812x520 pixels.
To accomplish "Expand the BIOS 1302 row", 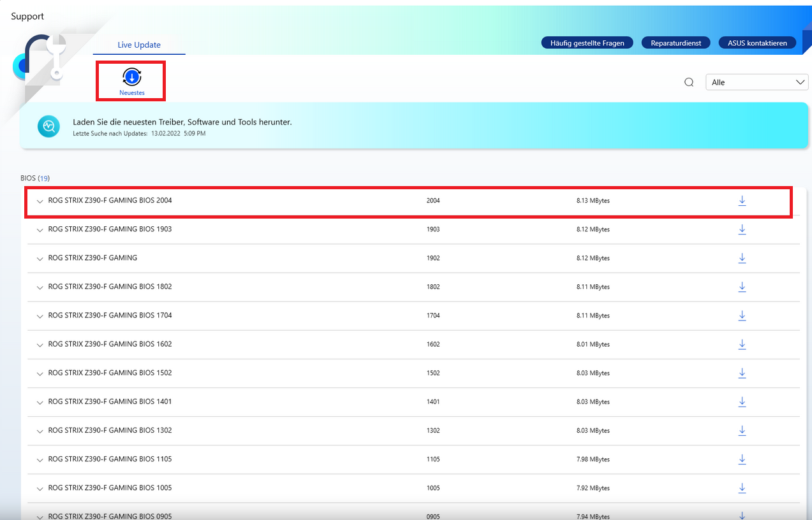I will click(x=40, y=431).
